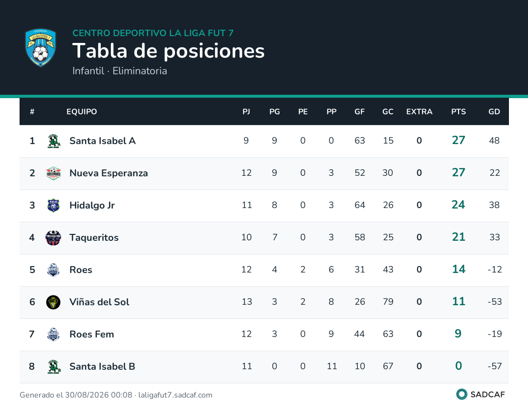Click the Santa Isabel B team crest
This screenshot has width=528, height=420.
(54, 367)
